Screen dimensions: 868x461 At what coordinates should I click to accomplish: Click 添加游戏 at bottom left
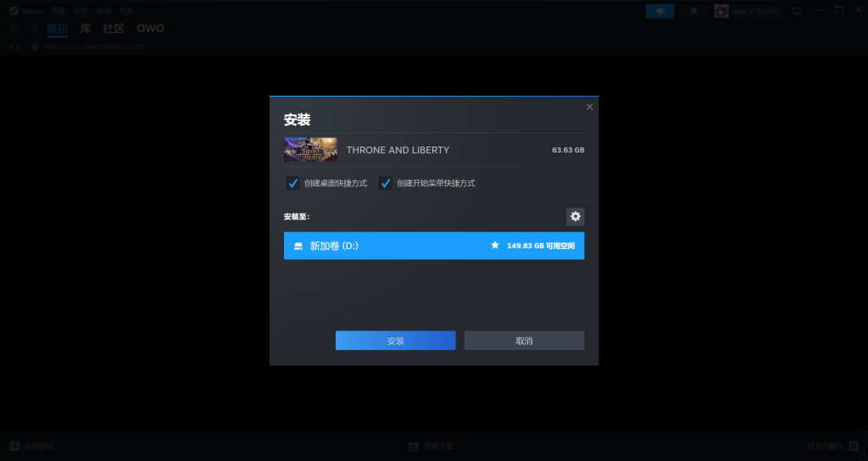31,446
